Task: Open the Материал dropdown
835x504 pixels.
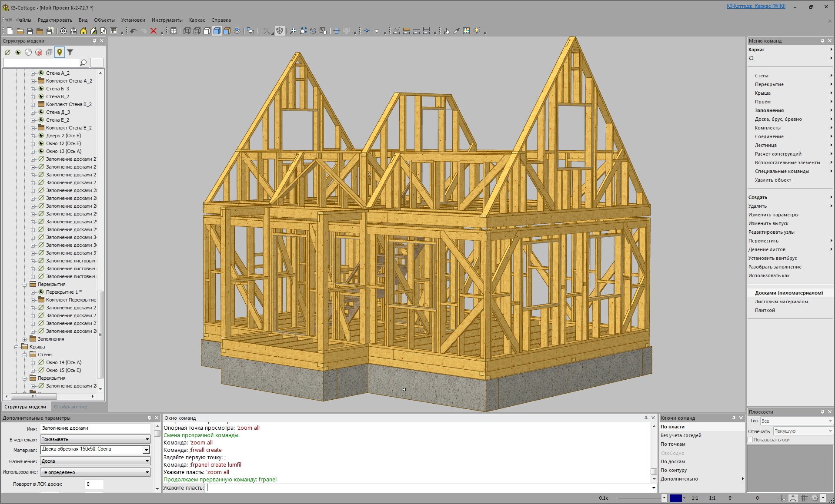Action: click(146, 450)
